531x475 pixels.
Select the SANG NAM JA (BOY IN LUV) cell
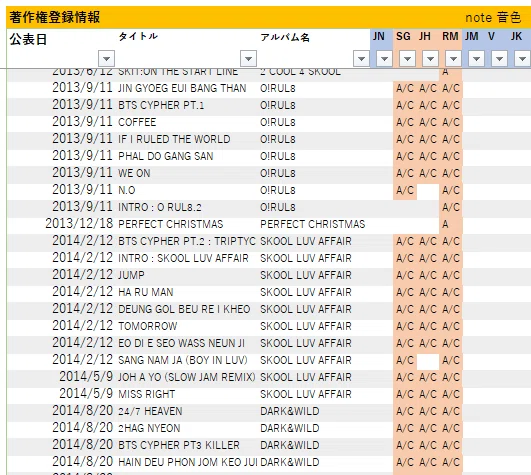click(183, 360)
